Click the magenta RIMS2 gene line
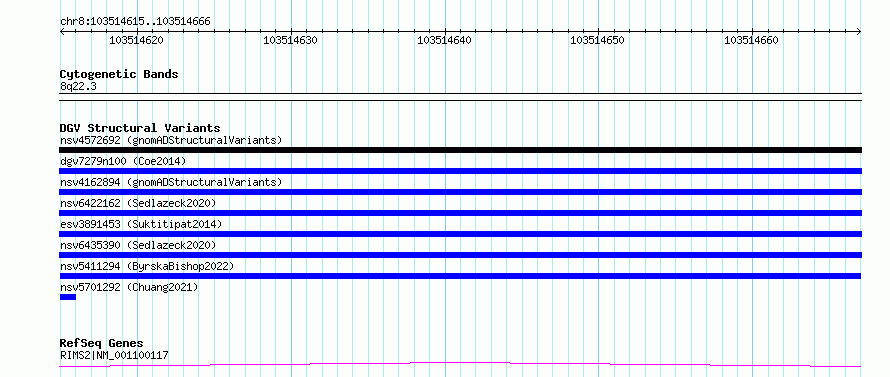 click(x=460, y=364)
